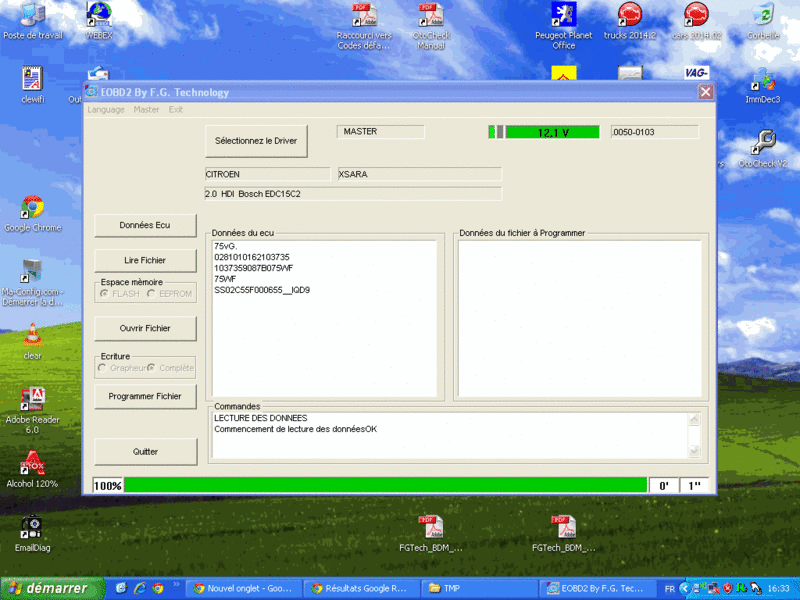Launch Google Chrome from desktop
Viewport: 800px width, 600px height.
tap(33, 213)
